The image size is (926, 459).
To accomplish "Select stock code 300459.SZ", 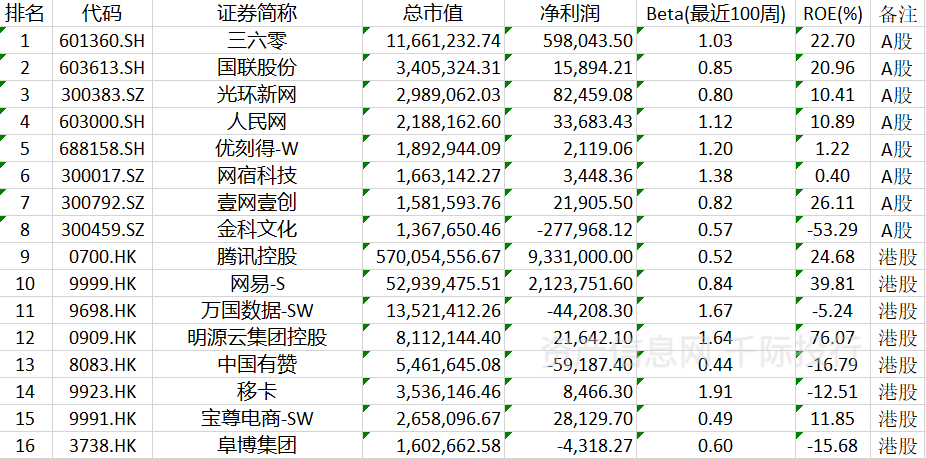I will coord(102,230).
